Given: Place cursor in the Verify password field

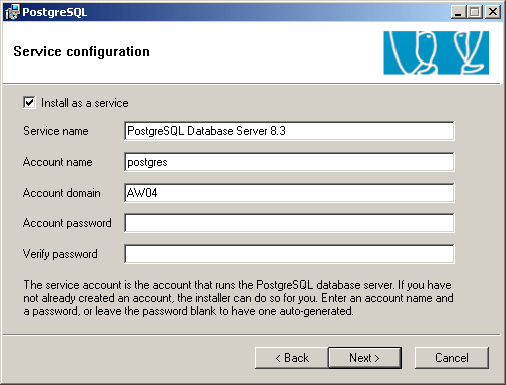Looking at the screenshot, I should tap(289, 254).
